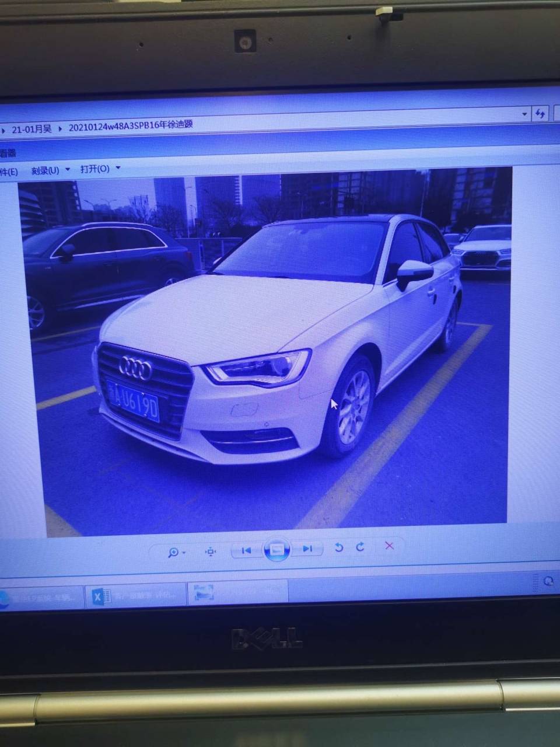Screen dimensions: 560x747
Task: Open the Excel taskbar item
Action: [135, 596]
